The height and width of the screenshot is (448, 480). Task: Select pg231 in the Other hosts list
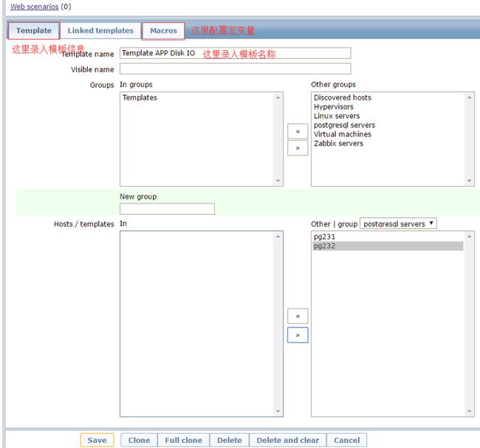coord(324,237)
